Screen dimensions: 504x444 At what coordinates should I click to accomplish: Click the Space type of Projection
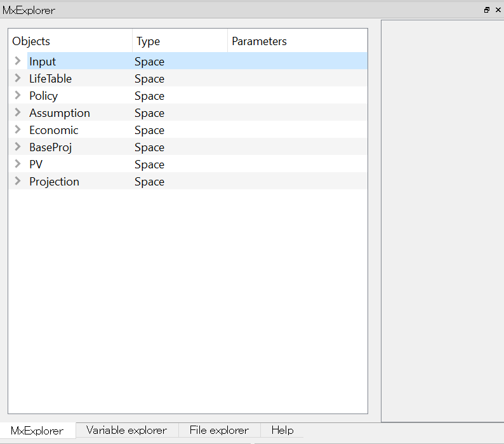149,182
